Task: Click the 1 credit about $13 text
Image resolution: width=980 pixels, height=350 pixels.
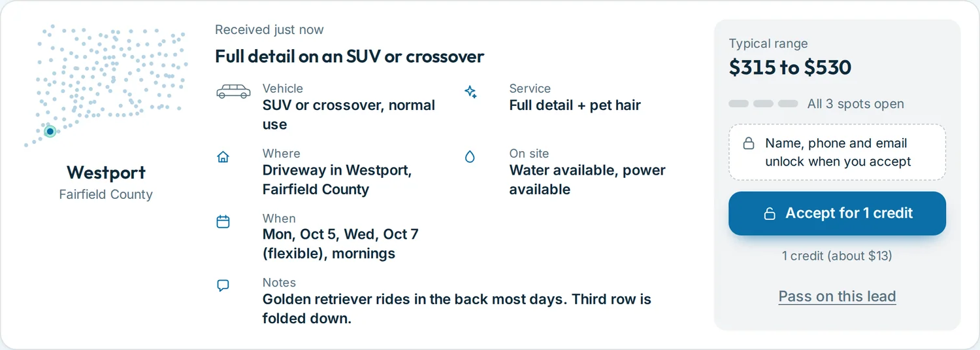Action: click(x=837, y=256)
